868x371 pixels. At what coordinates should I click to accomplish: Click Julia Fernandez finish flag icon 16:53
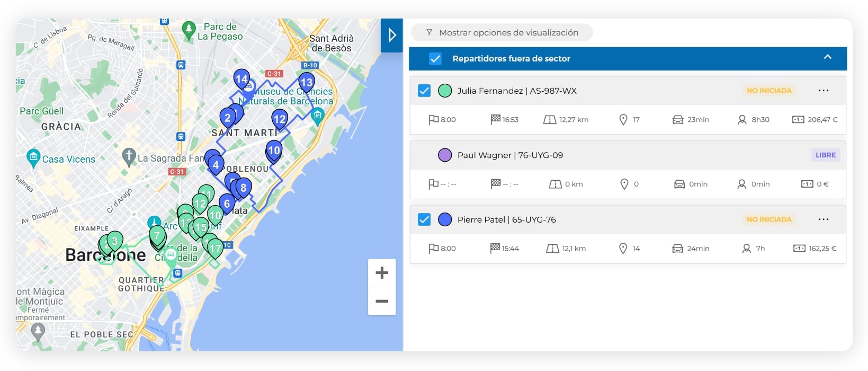pos(495,120)
